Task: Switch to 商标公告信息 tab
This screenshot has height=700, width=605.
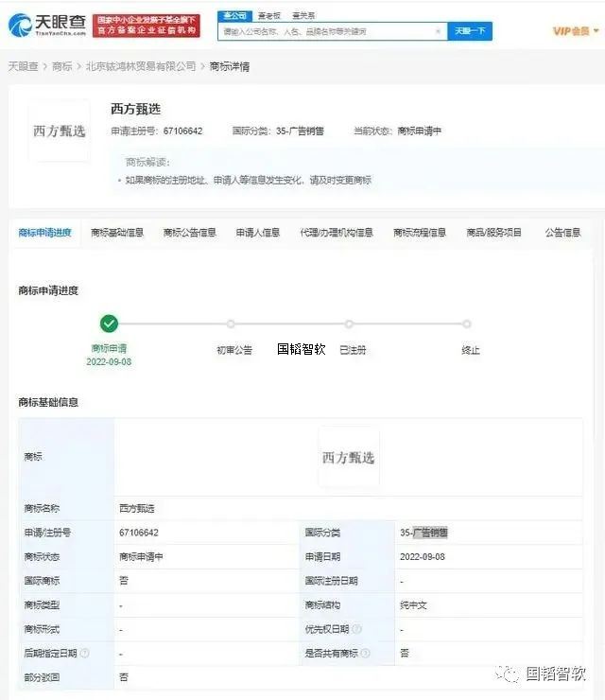Action: tap(190, 233)
